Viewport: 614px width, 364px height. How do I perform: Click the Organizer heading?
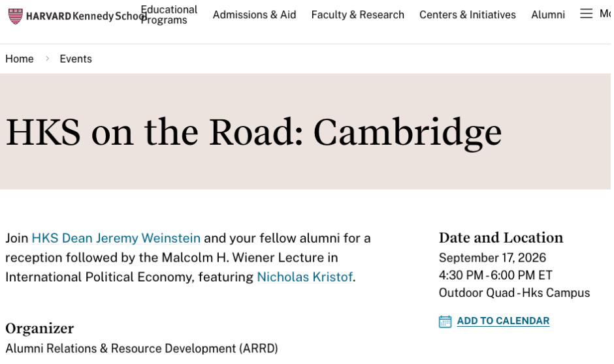pos(40,328)
